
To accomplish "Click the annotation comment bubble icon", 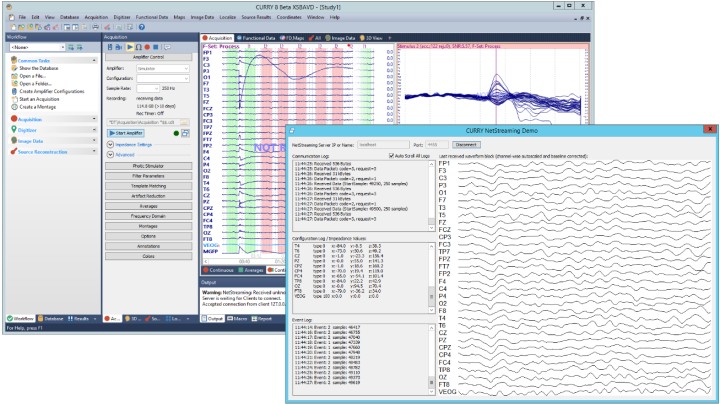I will point(167,47).
